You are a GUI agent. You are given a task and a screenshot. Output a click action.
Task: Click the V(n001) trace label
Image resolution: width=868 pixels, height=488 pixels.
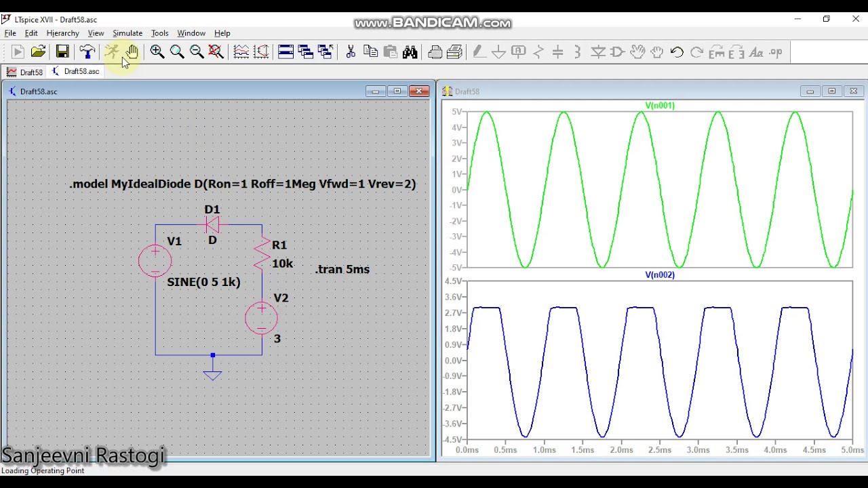pos(660,105)
